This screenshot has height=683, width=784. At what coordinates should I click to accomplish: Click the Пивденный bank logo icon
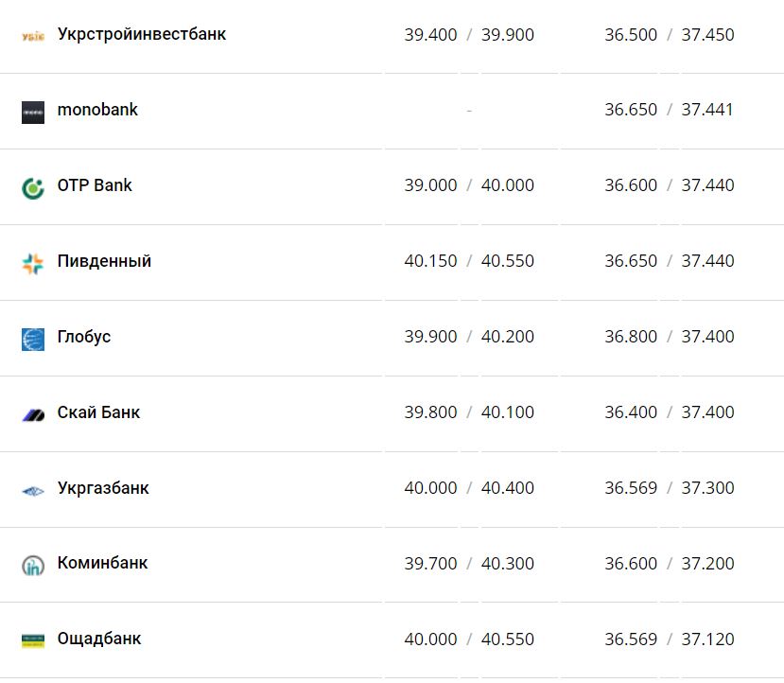click(x=33, y=263)
